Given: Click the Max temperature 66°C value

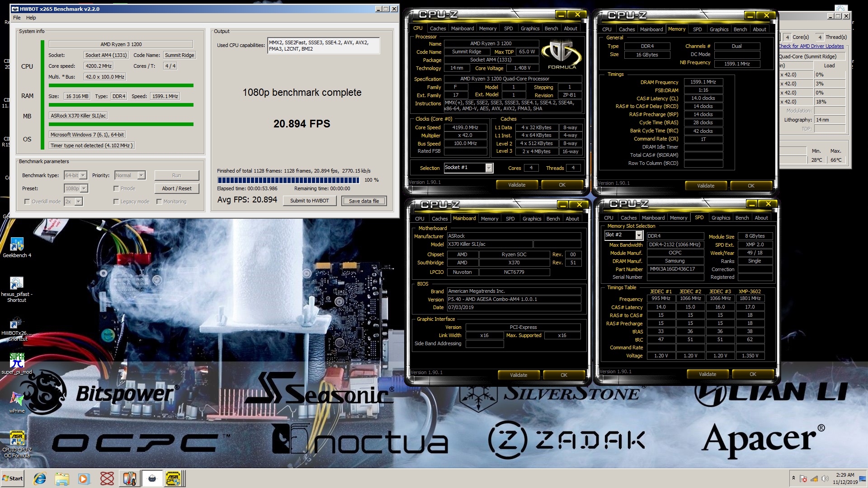Looking at the screenshot, I should point(835,160).
